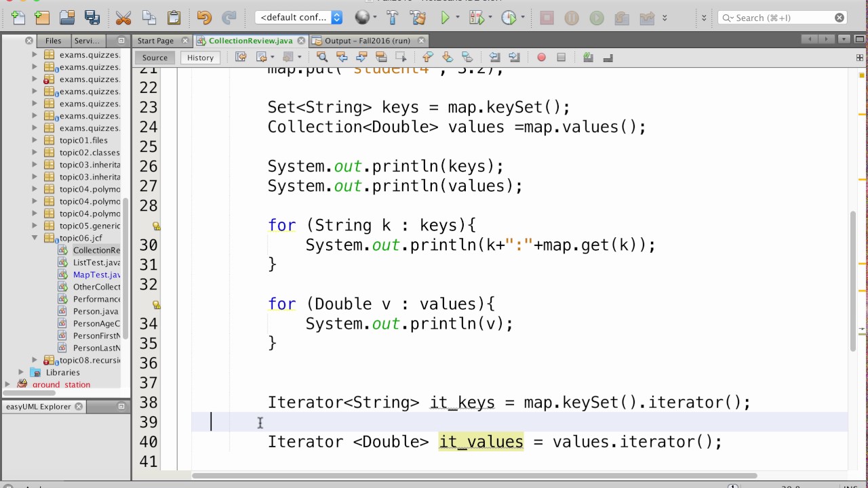
Task: Switch to the Files tab
Action: click(x=53, y=41)
